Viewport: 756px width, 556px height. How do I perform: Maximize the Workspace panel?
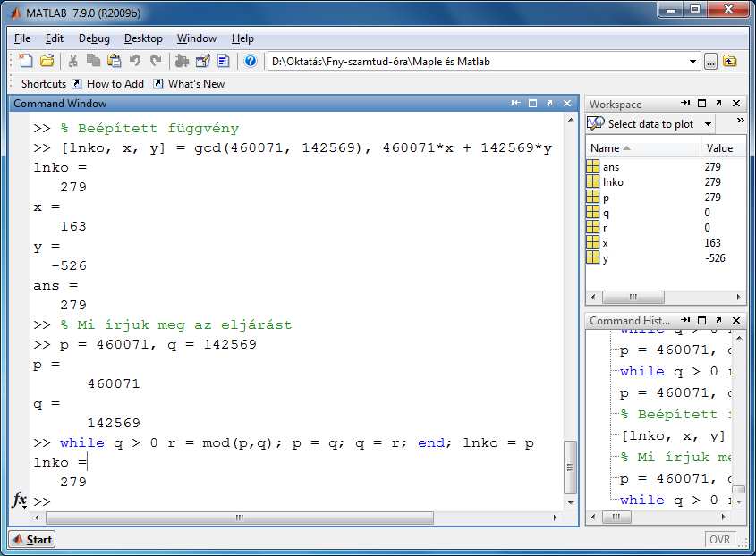coord(702,103)
